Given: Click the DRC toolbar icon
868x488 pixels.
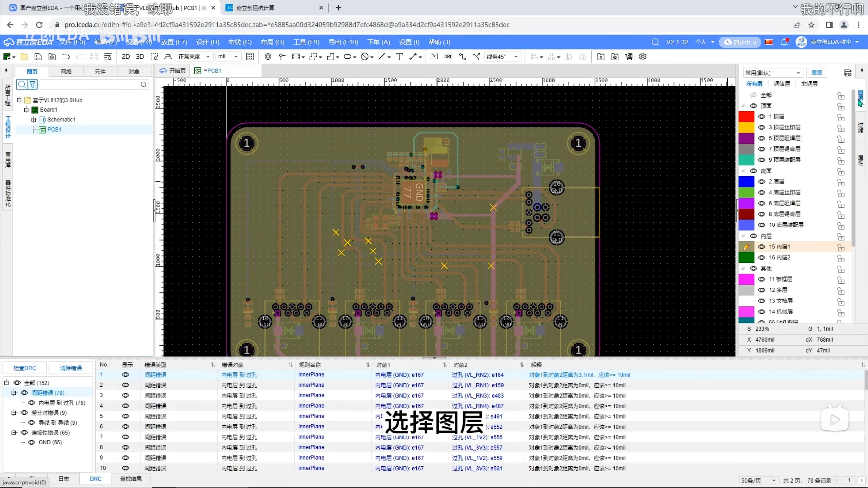Looking at the screenshot, I should point(448,57).
